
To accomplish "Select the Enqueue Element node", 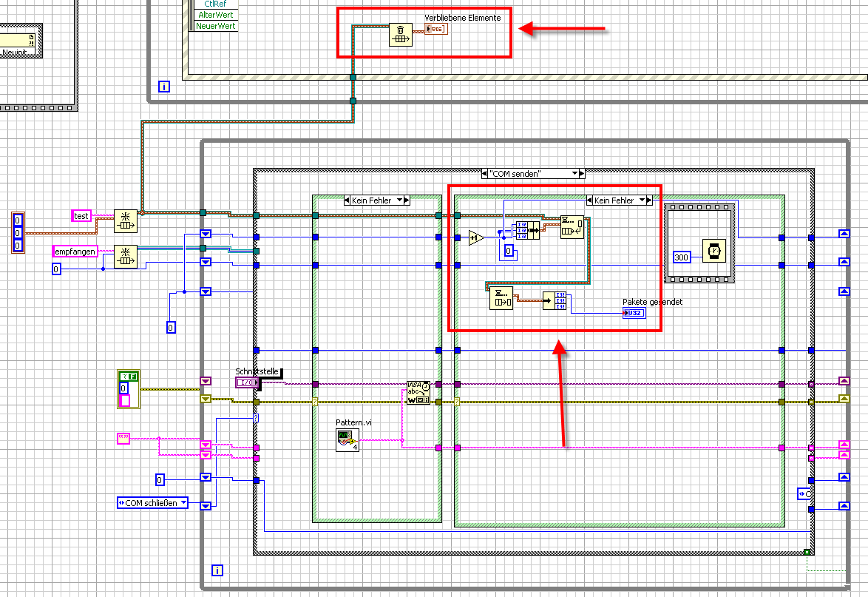I will (x=572, y=227).
